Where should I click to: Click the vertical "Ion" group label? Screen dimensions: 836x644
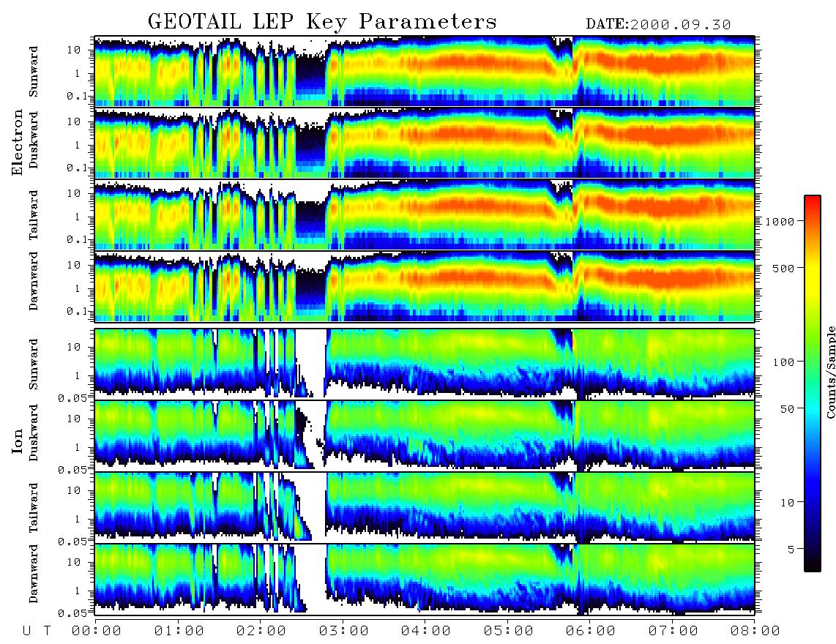tap(18, 441)
